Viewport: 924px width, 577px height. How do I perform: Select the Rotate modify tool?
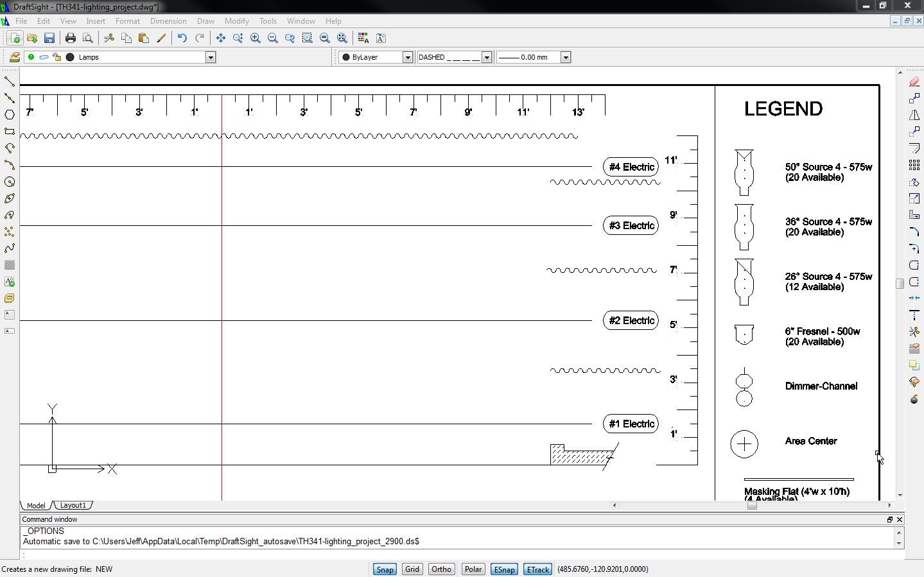[x=914, y=182]
